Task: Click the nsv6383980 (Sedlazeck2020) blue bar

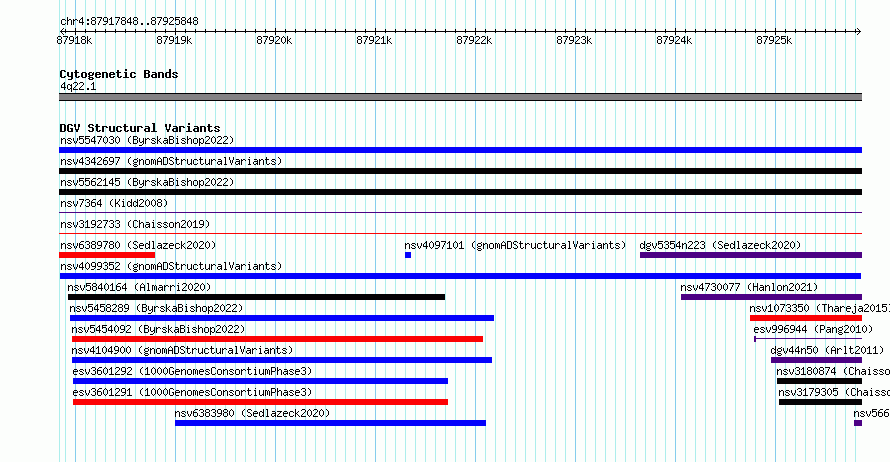Action: click(x=330, y=423)
